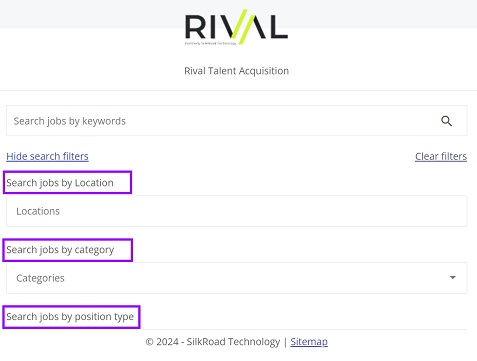Image resolution: width=477 pixels, height=361 pixels.
Task: Open the Sitemap link
Action: [309, 342]
